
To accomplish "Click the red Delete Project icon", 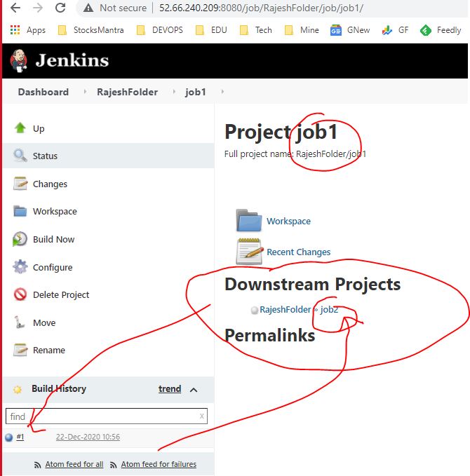I will tap(20, 294).
